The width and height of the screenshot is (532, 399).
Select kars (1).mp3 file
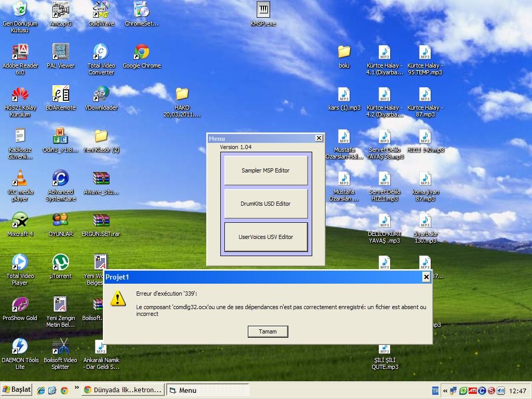pyautogui.click(x=344, y=95)
